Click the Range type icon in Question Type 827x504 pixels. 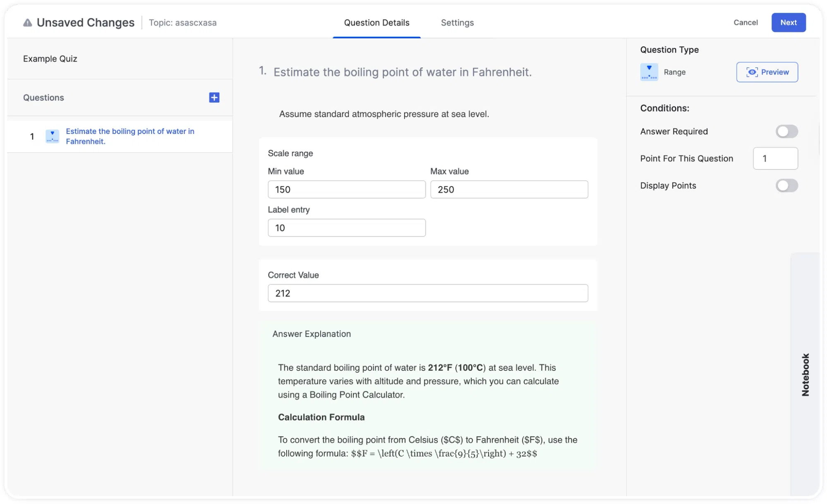649,72
